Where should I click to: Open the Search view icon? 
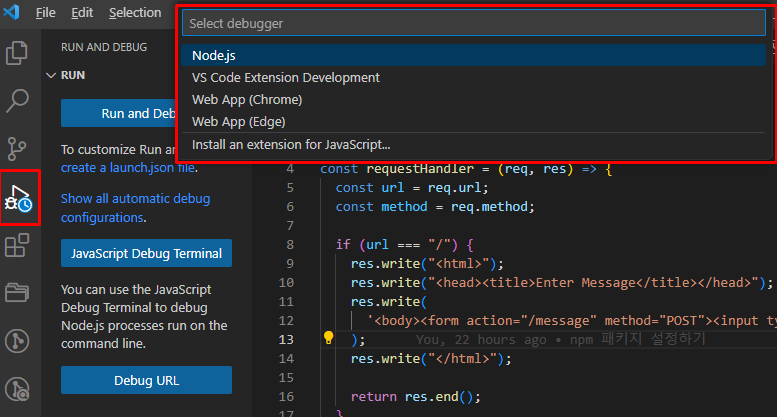click(17, 101)
